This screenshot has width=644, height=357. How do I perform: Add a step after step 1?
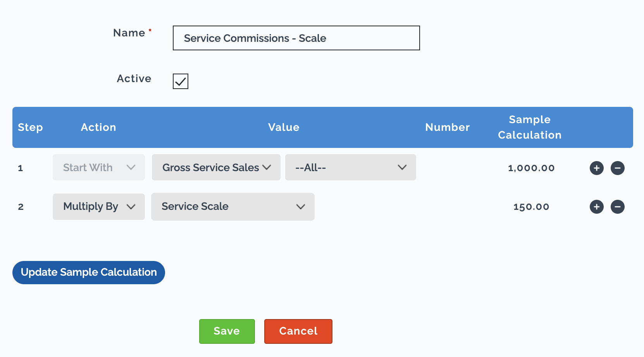click(597, 168)
